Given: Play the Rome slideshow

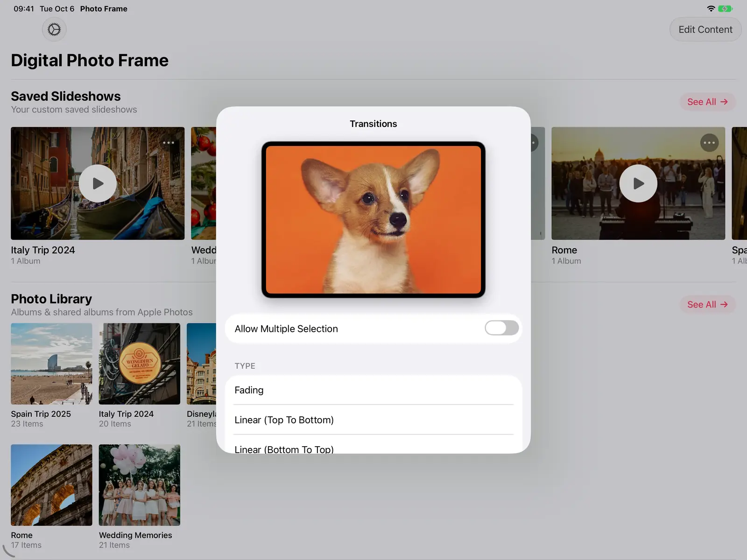Looking at the screenshot, I should pos(638,183).
